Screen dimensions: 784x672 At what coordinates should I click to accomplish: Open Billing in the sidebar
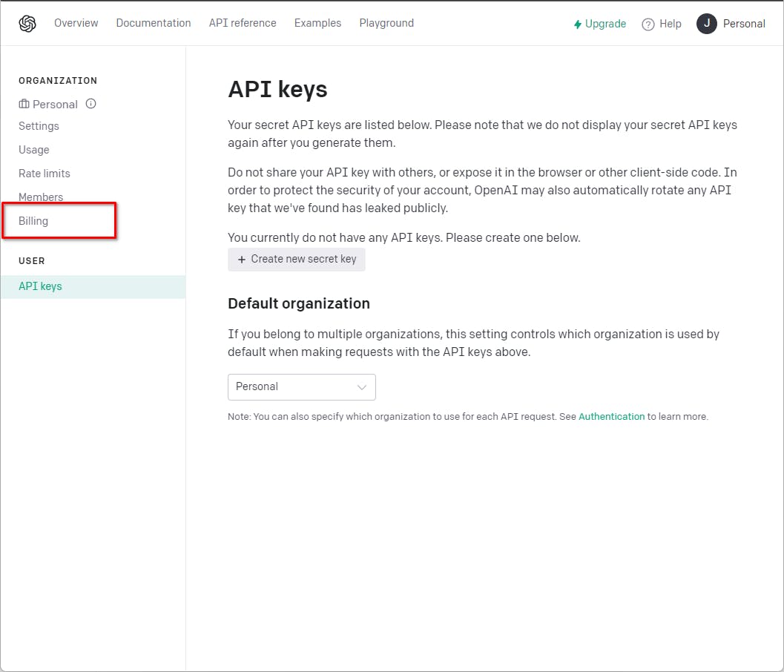click(x=33, y=220)
